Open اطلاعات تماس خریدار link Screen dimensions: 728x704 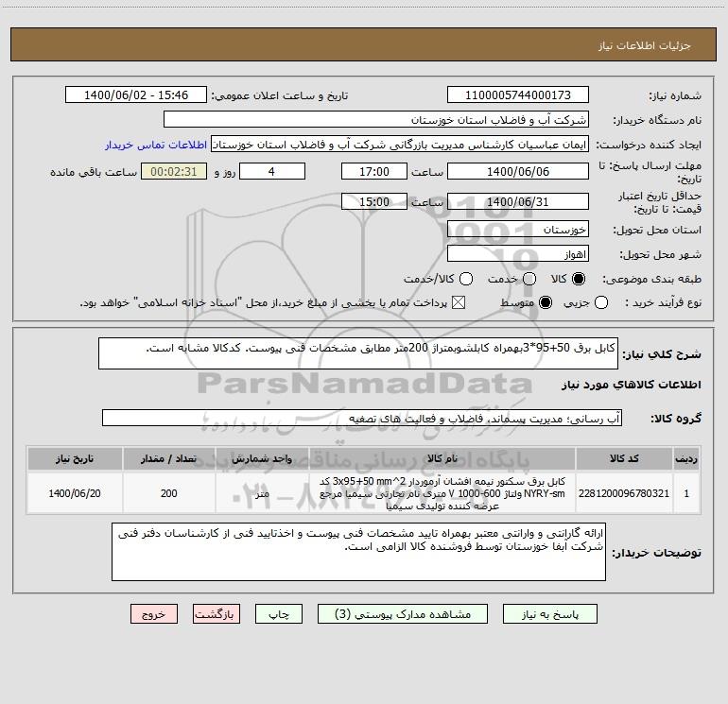[x=156, y=145]
